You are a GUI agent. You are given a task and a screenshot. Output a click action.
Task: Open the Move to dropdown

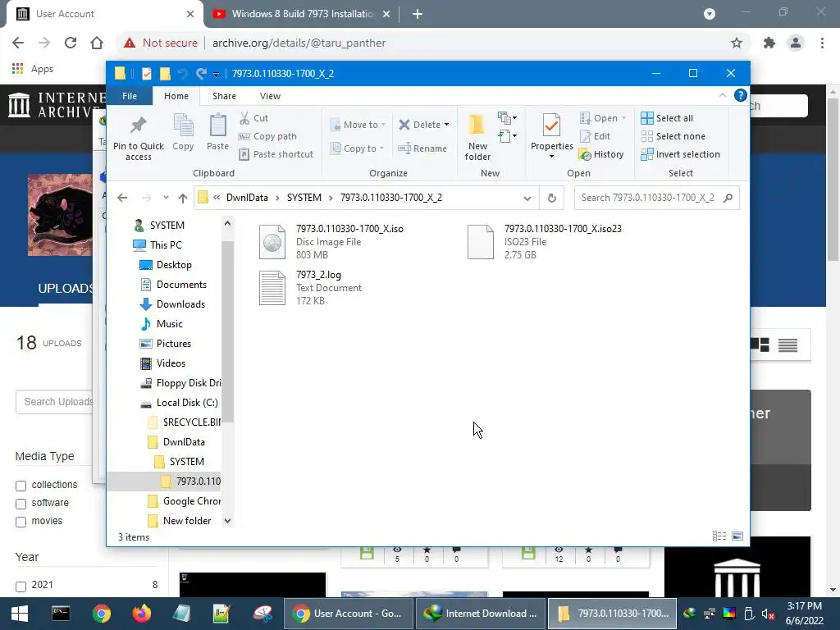pyautogui.click(x=358, y=125)
